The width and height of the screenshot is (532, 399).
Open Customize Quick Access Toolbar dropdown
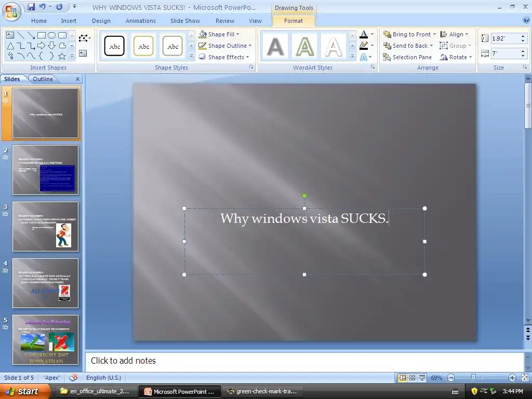(75, 7)
